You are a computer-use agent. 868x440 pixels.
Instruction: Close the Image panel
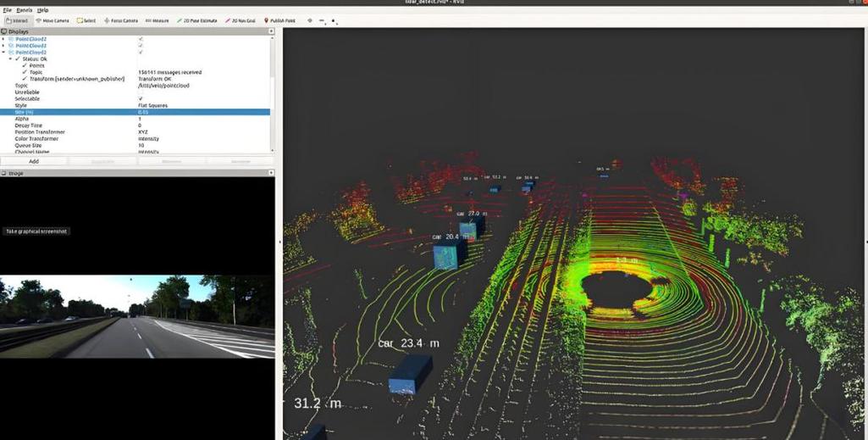click(271, 174)
